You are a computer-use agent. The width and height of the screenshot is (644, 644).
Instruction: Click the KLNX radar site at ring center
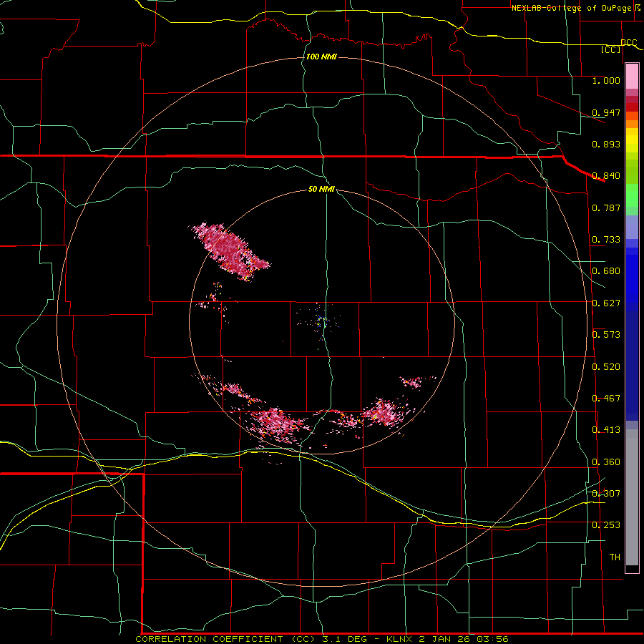coord(321,321)
